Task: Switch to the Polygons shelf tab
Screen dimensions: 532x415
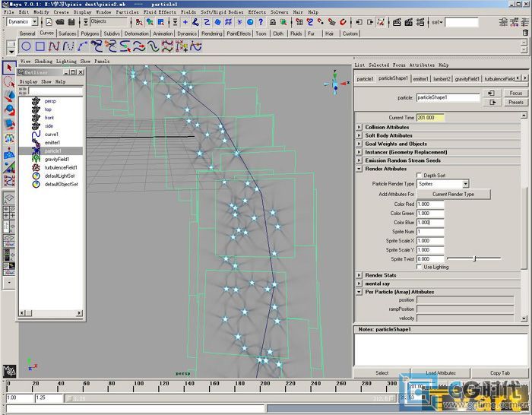Action: tap(90, 33)
